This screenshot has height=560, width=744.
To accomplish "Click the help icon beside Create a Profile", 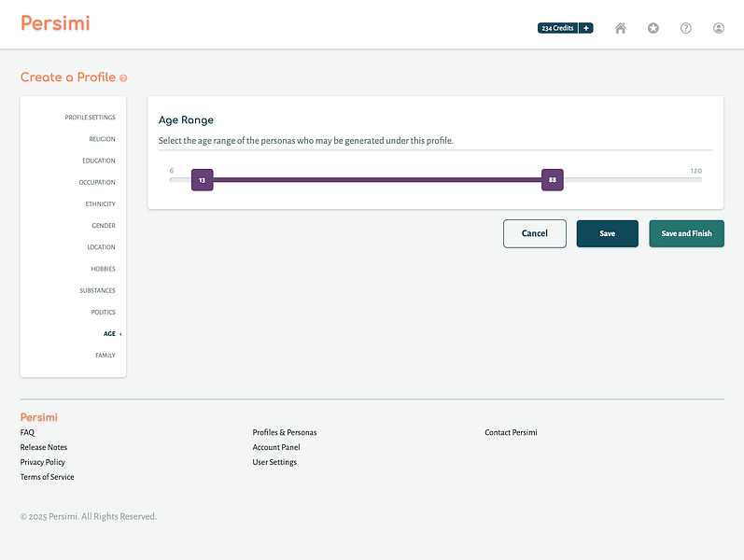I will pos(123,78).
